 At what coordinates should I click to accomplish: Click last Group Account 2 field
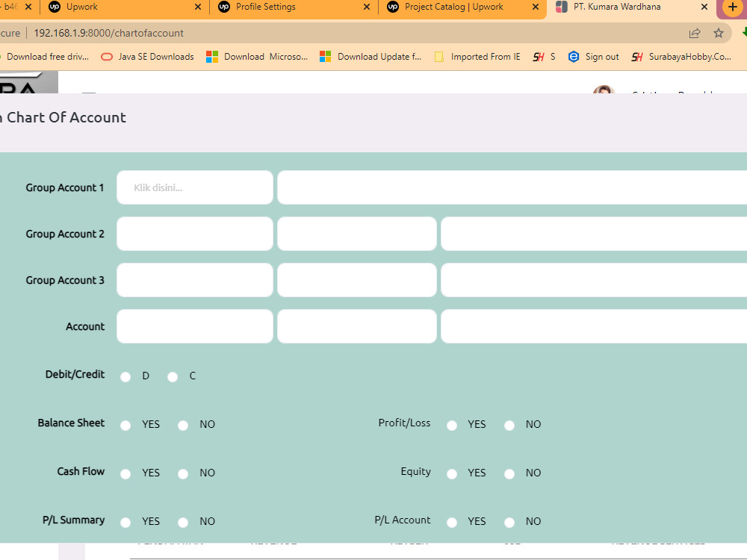[594, 234]
